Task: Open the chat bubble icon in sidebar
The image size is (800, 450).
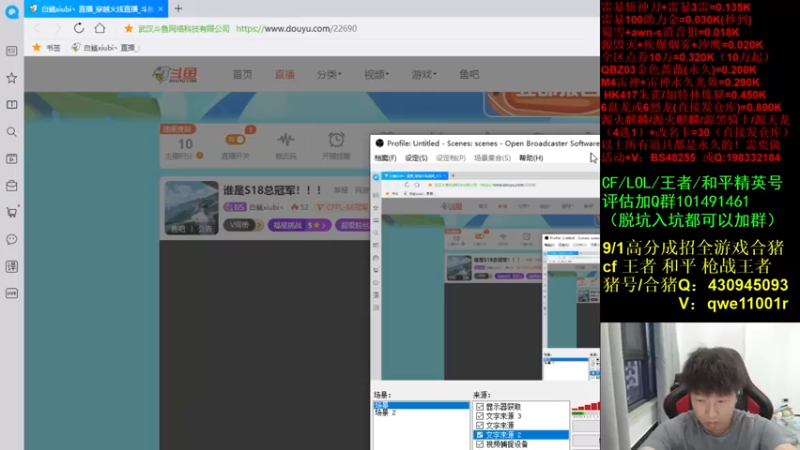Action: (12, 239)
